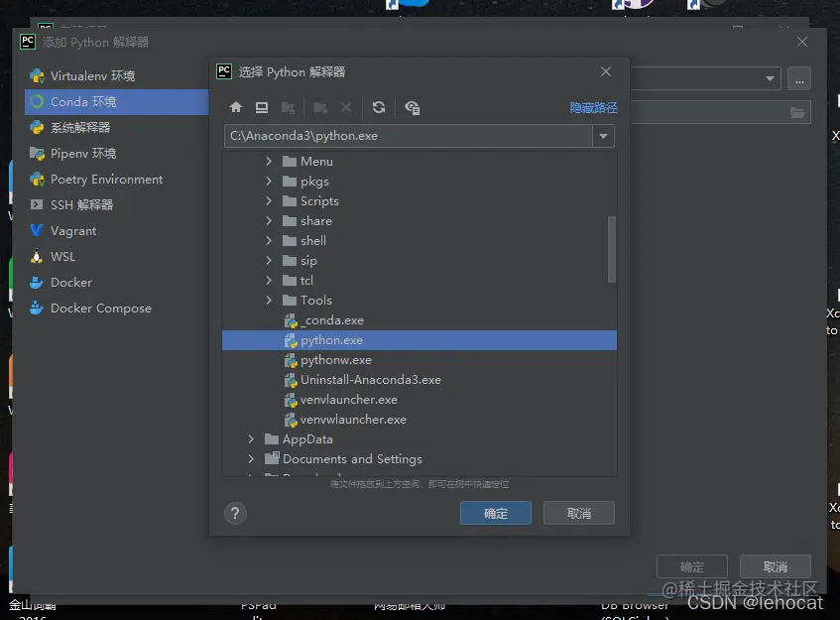This screenshot has width=840, height=620.
Task: Close the 选择 Python 解释器 dialog
Action: click(605, 71)
